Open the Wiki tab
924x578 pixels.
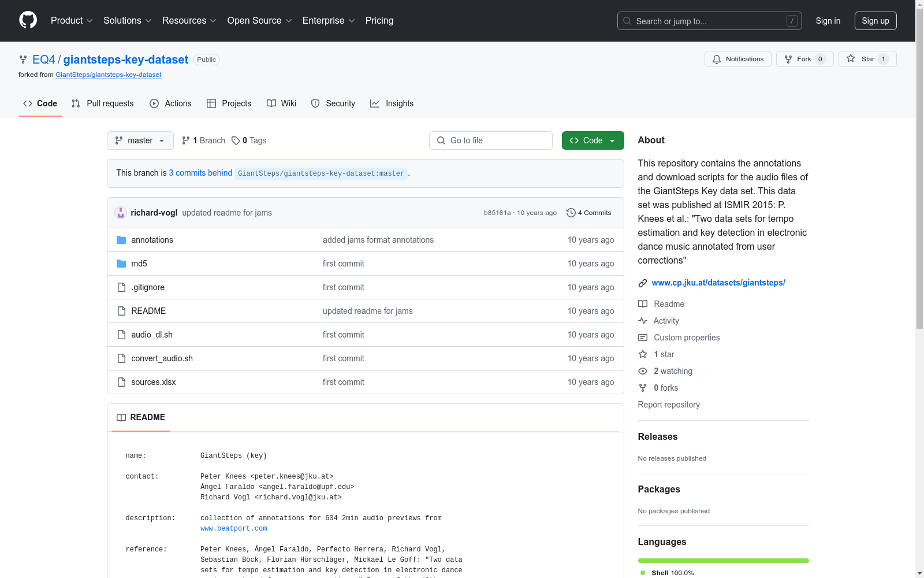[281, 103]
